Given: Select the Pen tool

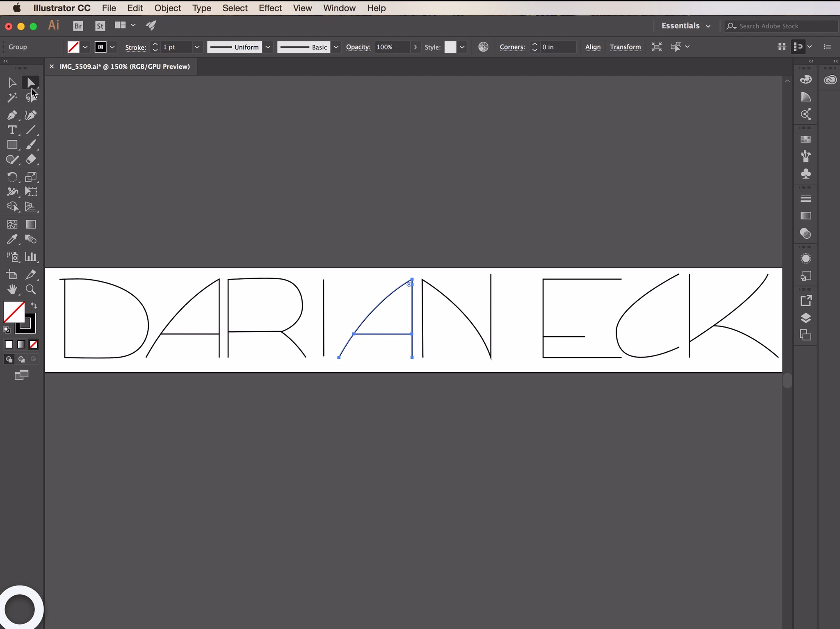Looking at the screenshot, I should click(12, 115).
